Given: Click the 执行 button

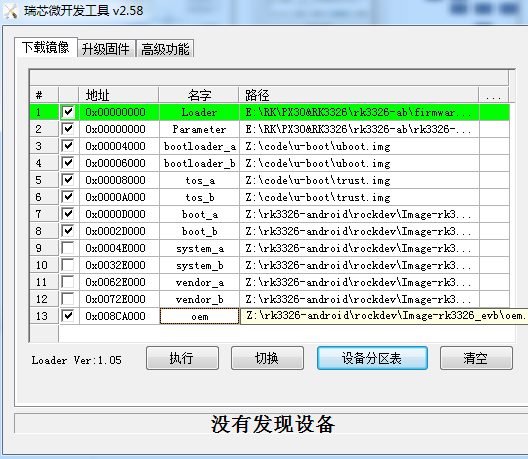Looking at the screenshot, I should [182, 358].
